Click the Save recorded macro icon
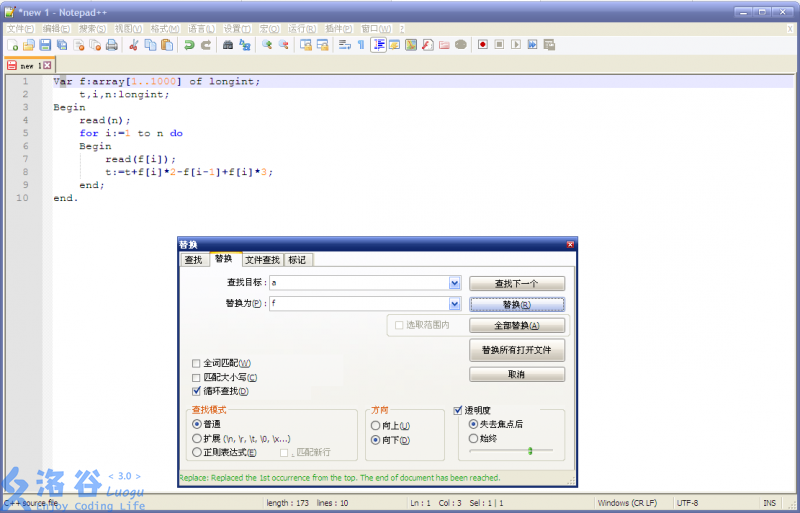Image resolution: width=800 pixels, height=513 pixels. [x=549, y=45]
